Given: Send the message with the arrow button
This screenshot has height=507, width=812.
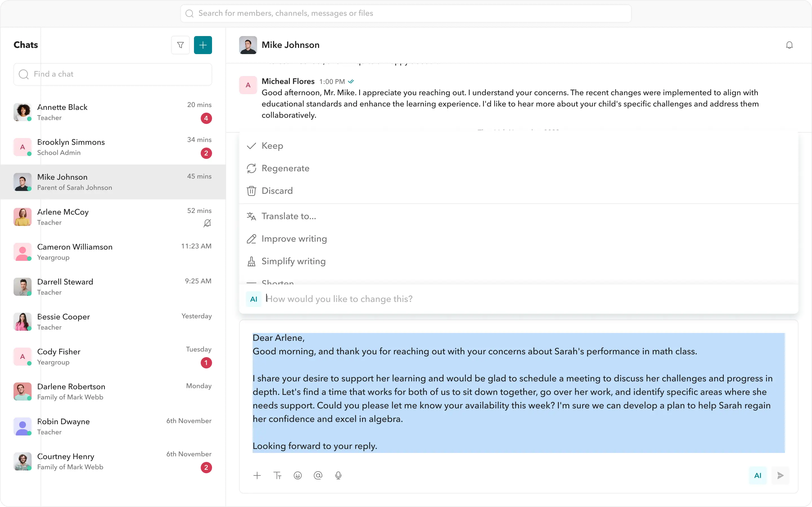Looking at the screenshot, I should pyautogui.click(x=780, y=475).
